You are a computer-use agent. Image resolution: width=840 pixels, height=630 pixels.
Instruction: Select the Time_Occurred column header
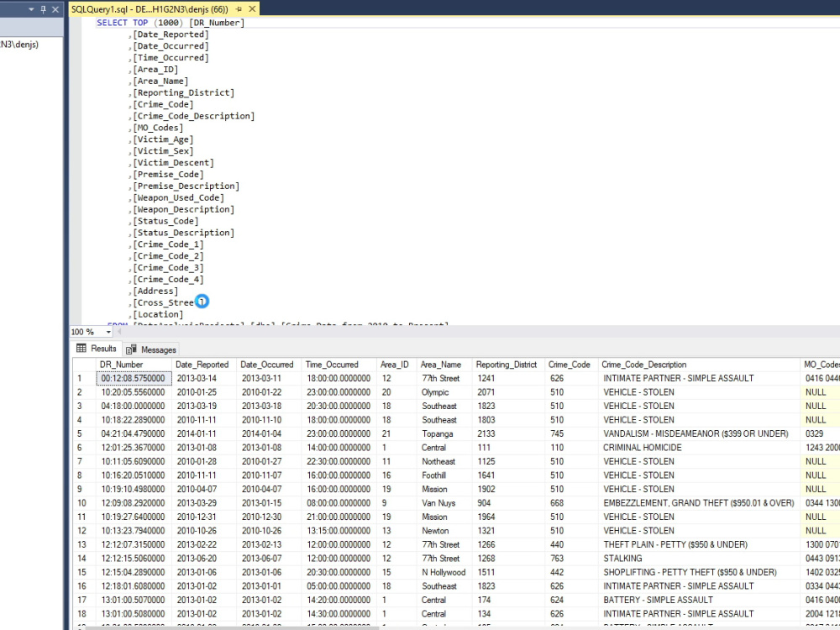coord(339,365)
